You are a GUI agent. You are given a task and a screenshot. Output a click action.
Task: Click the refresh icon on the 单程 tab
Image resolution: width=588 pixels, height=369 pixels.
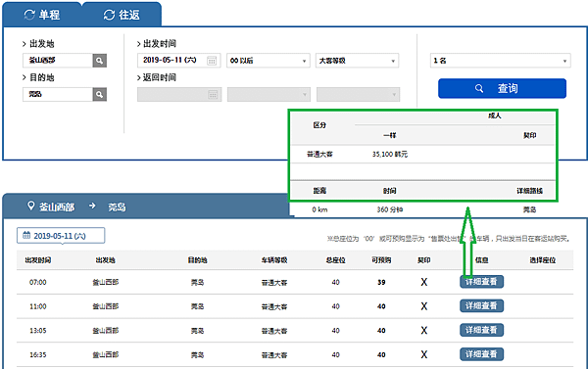pyautogui.click(x=29, y=15)
